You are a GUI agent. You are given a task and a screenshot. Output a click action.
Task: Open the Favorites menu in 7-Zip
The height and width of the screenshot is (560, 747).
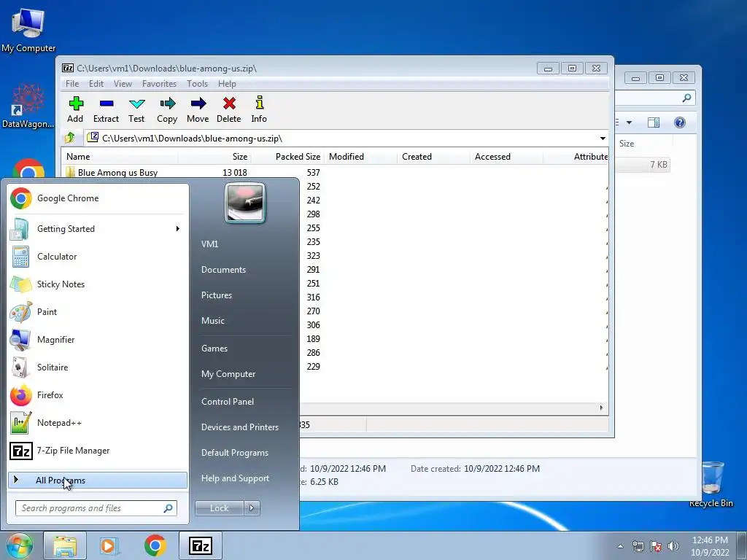pyautogui.click(x=159, y=83)
